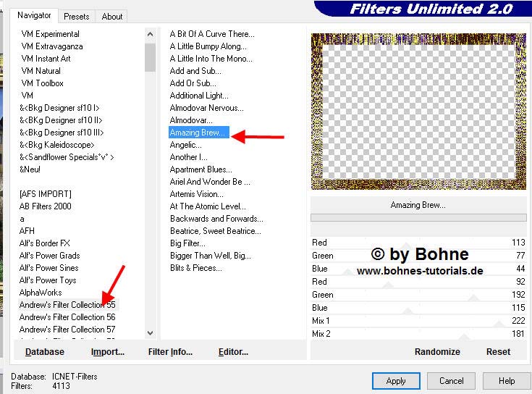532x394 pixels.
Task: Choose the Amazing Brew... filter
Action: pyautogui.click(x=198, y=133)
